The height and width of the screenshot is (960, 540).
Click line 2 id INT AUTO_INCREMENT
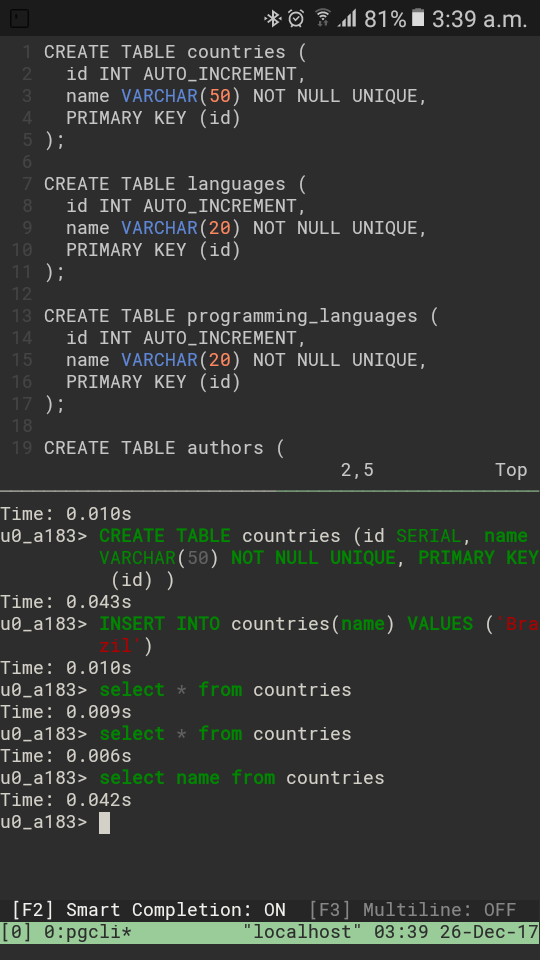pos(186,74)
